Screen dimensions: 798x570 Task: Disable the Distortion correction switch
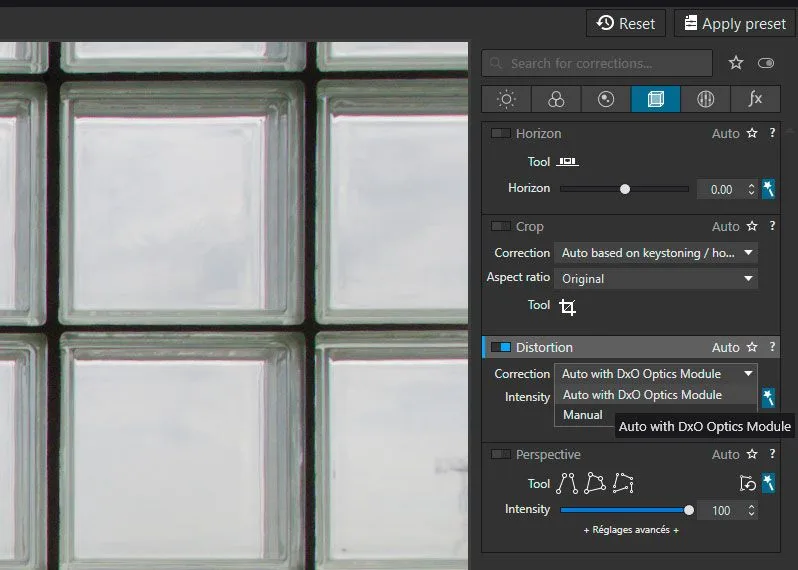pos(500,347)
